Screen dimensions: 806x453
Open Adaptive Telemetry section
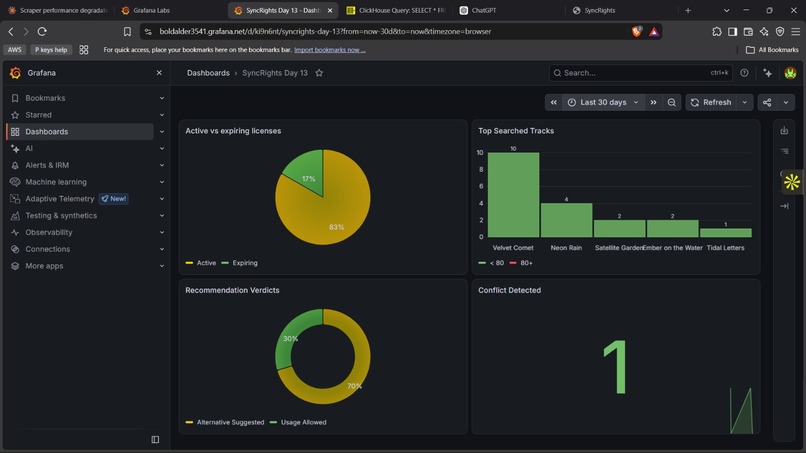click(x=60, y=198)
